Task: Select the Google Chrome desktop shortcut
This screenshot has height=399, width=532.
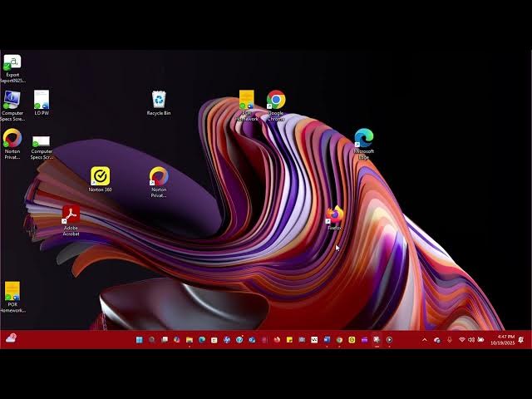Action: (x=276, y=101)
